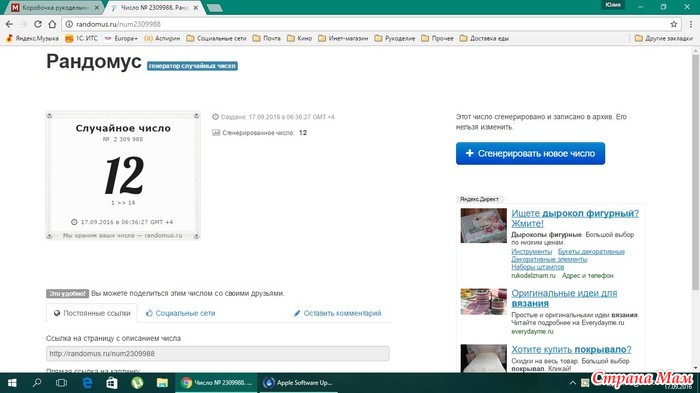Open the Оставить комментарий link

coord(338,313)
